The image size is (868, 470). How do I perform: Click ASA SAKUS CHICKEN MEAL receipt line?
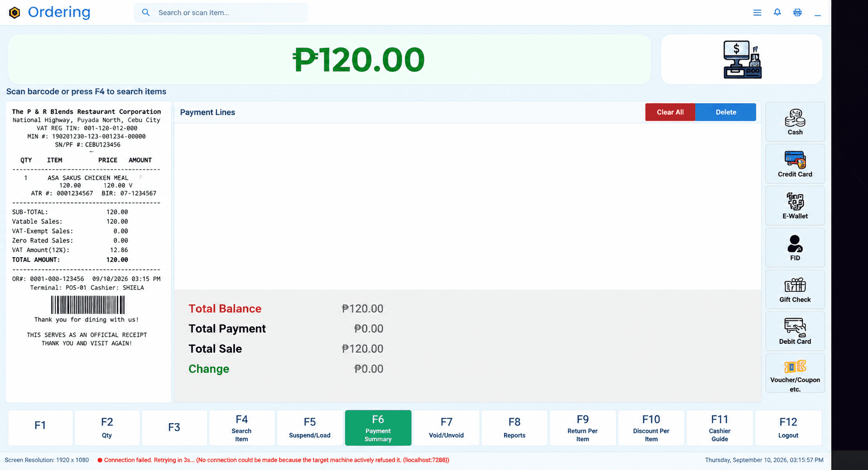tap(88, 178)
